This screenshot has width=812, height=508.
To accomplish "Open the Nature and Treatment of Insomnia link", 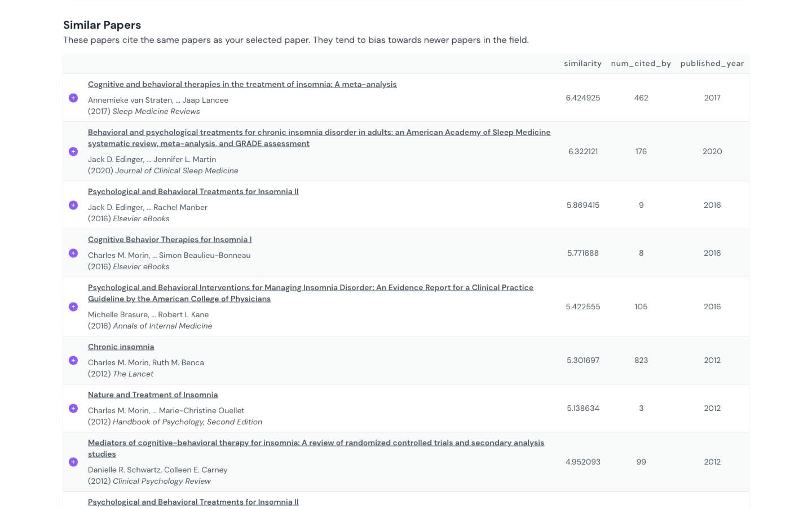I will (153, 395).
